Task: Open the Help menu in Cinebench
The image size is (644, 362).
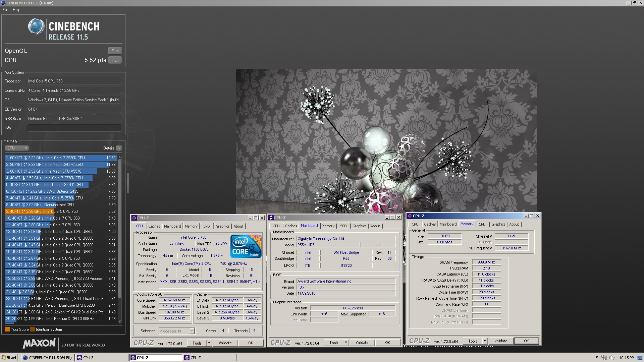Action: (x=16, y=10)
